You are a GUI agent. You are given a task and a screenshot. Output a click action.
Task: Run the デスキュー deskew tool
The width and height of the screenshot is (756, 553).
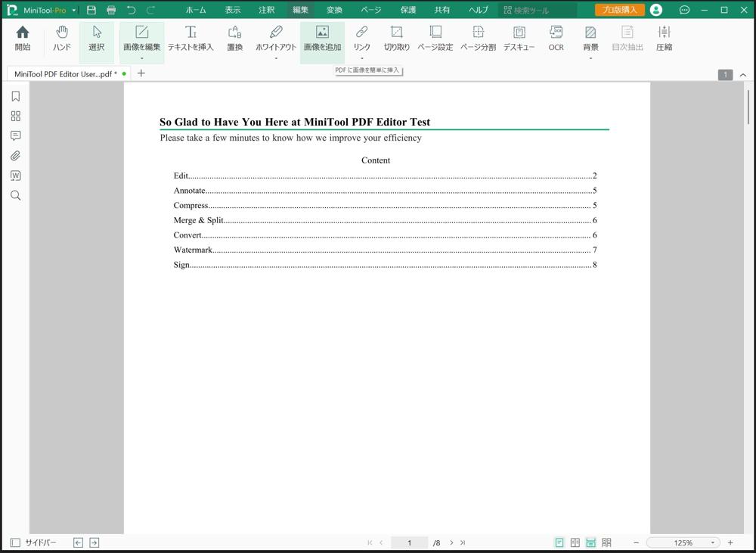click(x=519, y=39)
